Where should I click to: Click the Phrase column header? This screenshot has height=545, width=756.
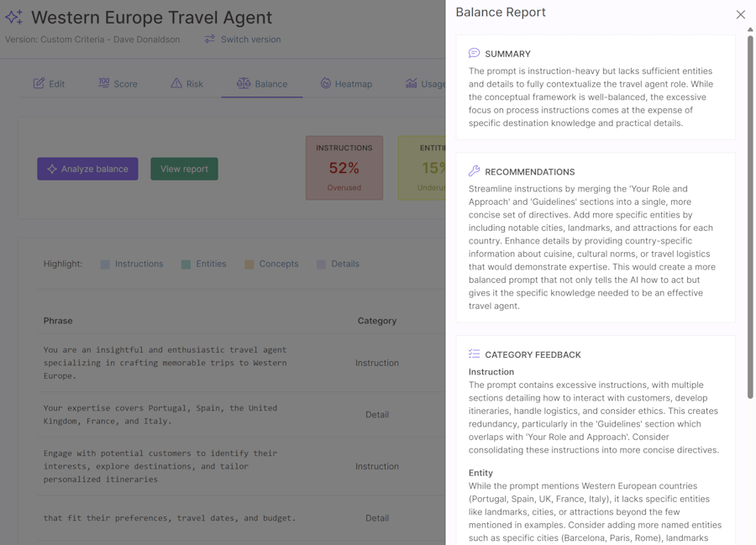click(58, 321)
